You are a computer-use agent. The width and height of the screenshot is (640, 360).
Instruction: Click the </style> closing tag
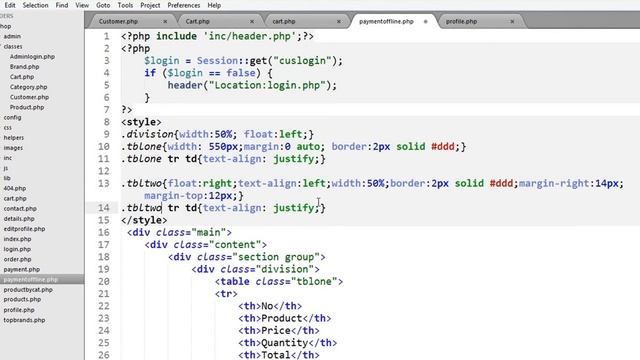[144, 220]
